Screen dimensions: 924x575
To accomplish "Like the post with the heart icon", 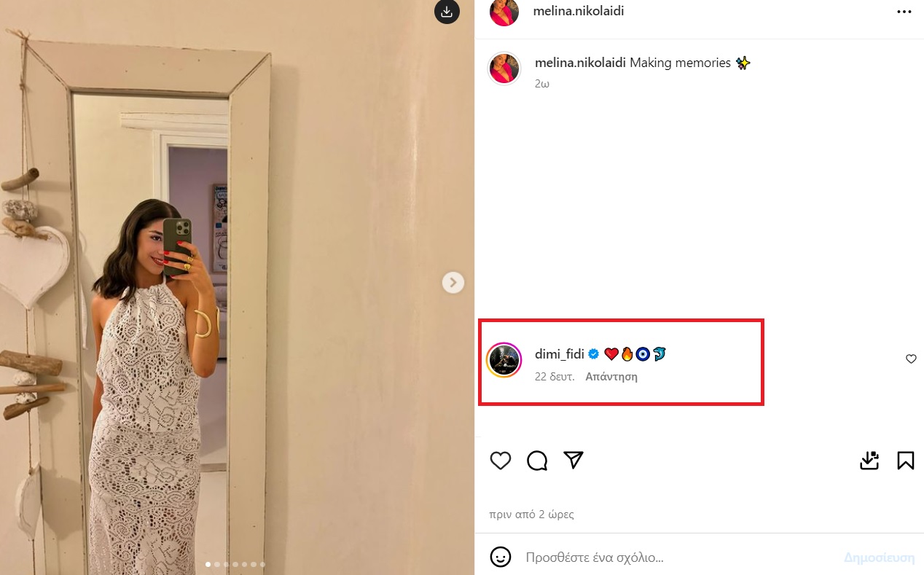I will [x=500, y=461].
